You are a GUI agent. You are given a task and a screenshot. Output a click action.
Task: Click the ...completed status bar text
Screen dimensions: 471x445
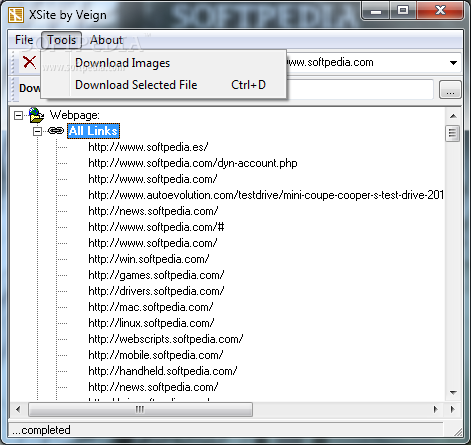click(x=41, y=430)
